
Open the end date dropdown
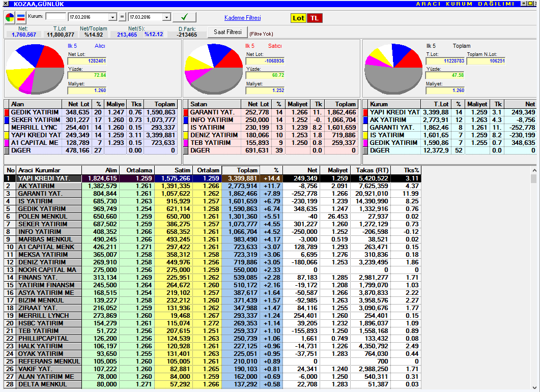point(166,17)
